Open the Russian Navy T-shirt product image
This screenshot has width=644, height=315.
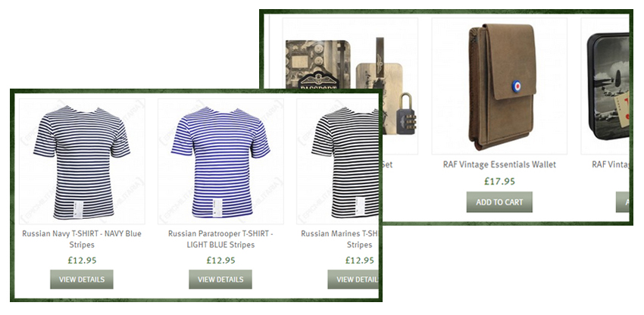(82, 161)
